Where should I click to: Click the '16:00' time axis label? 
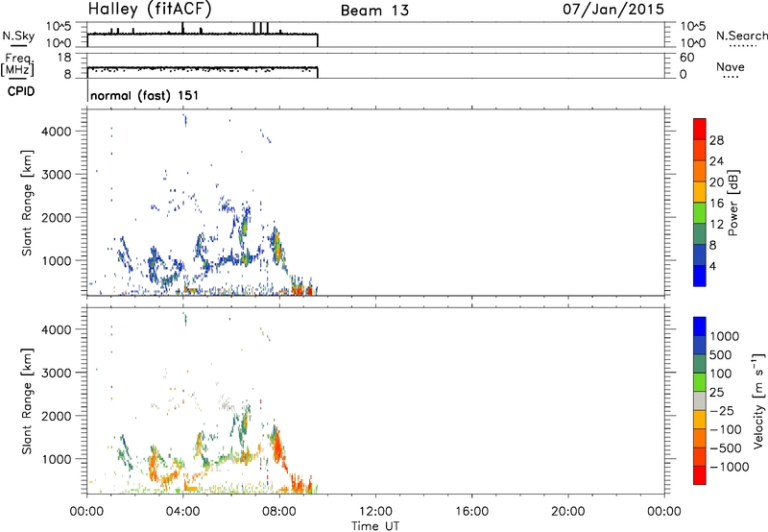471,512
